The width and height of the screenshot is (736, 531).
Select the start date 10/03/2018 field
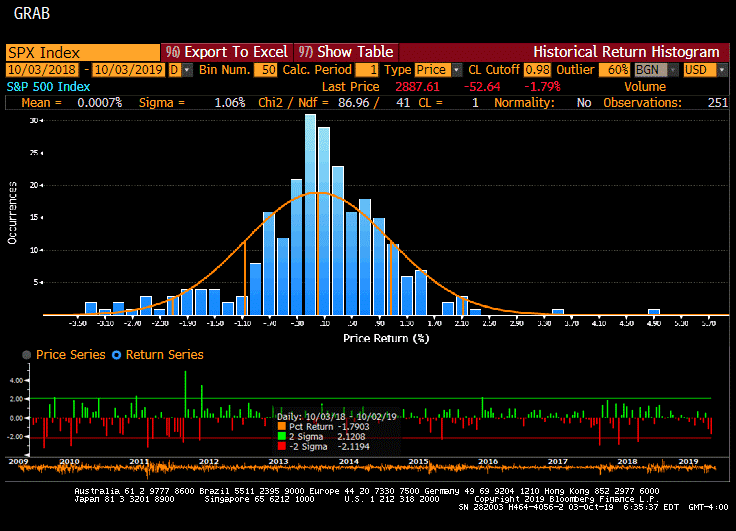coord(42,70)
